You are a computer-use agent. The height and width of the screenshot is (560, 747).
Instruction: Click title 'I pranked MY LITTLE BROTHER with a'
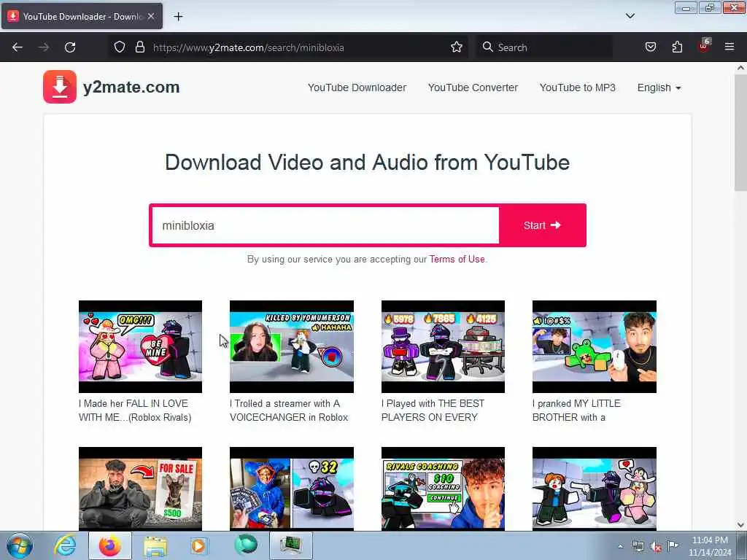coord(576,410)
